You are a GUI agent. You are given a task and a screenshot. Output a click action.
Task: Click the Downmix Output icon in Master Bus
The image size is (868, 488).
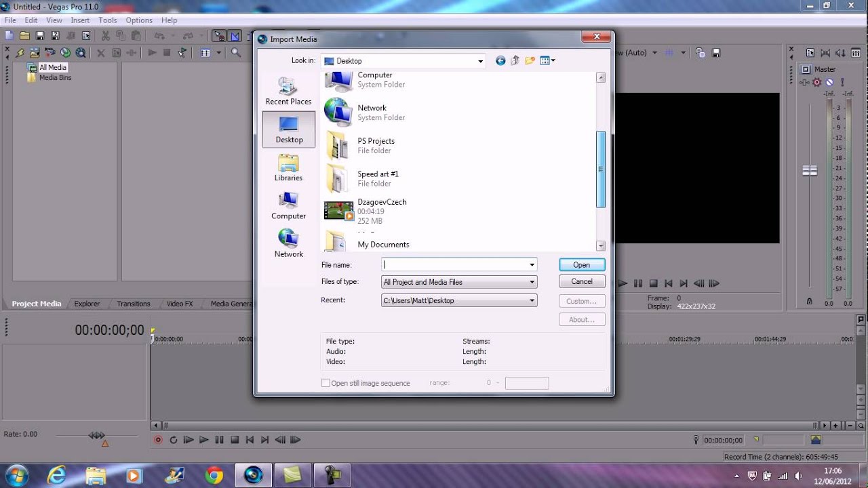[825, 53]
